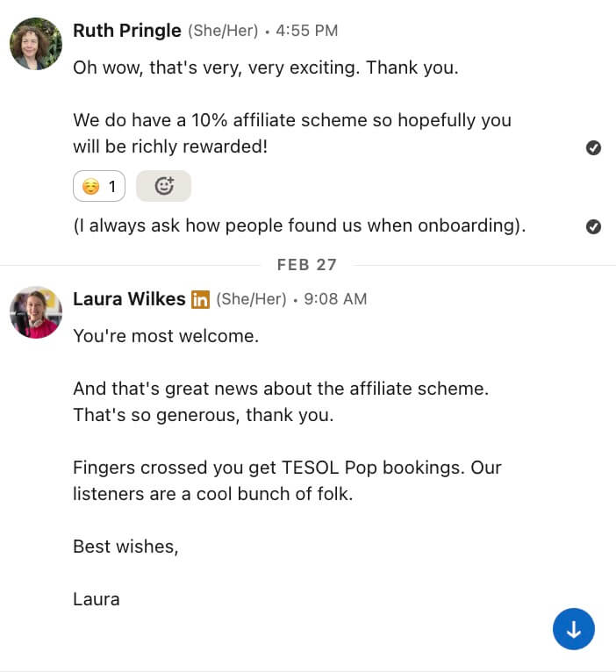Image resolution: width=616 pixels, height=672 pixels.
Task: Click the add emoji reaction icon
Action: [163, 186]
